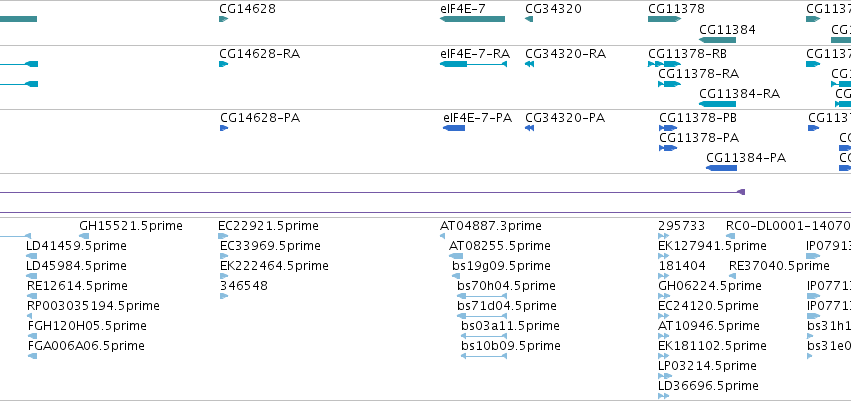The image size is (851, 401).
Task: Click the eIF4E-7-PA protein bar
Action: coord(454,128)
